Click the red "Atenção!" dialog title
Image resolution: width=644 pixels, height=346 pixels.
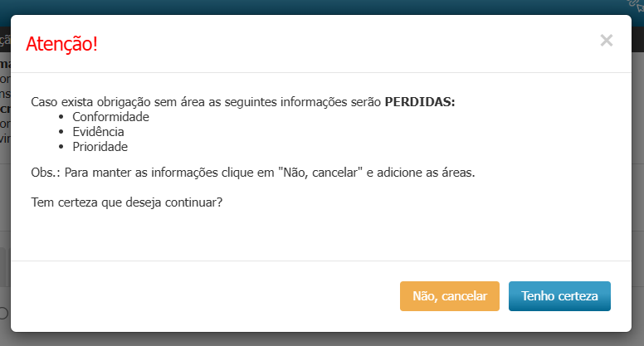(x=61, y=44)
